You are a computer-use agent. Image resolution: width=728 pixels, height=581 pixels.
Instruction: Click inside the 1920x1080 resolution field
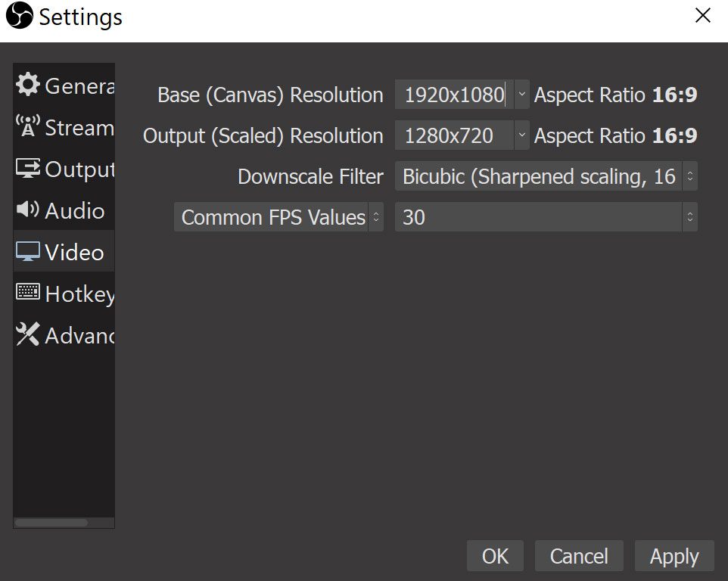point(454,95)
